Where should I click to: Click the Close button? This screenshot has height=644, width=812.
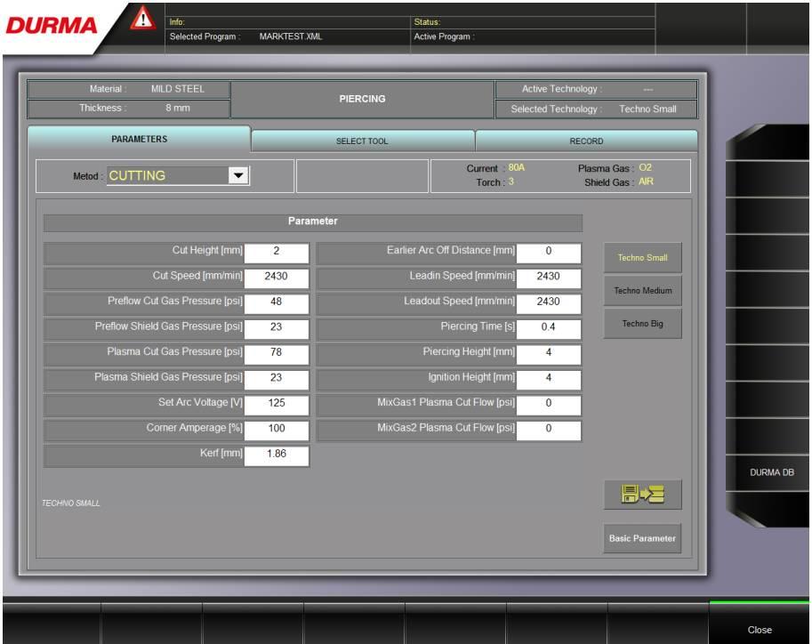tap(760, 630)
